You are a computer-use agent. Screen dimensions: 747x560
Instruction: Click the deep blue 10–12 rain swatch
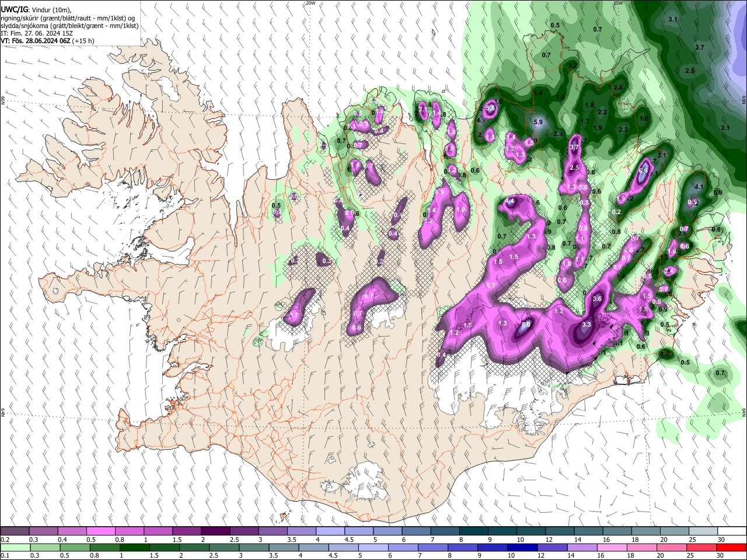(x=522, y=547)
